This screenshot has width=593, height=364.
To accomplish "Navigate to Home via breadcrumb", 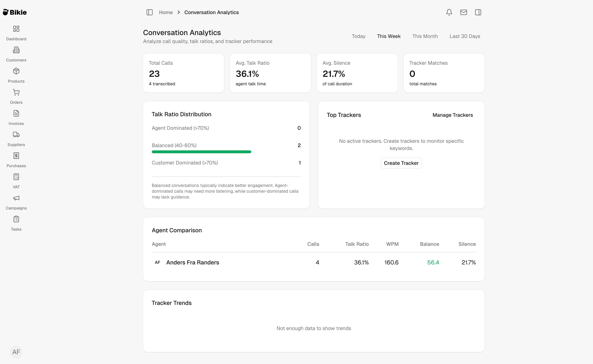I will click(166, 12).
